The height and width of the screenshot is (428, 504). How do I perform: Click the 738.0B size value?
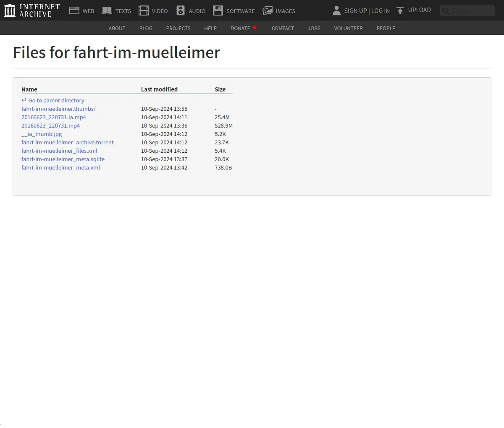click(x=223, y=167)
